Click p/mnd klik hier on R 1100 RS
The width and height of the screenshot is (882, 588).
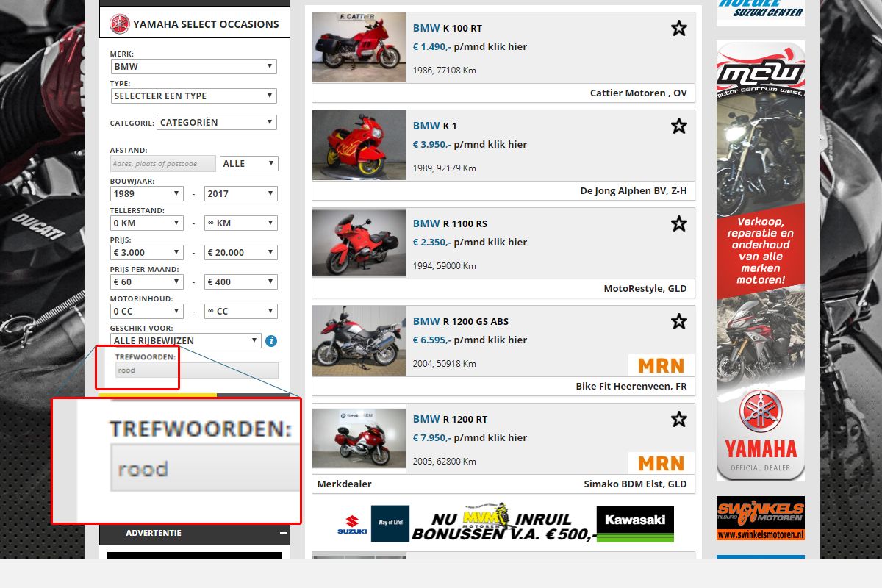[490, 243]
